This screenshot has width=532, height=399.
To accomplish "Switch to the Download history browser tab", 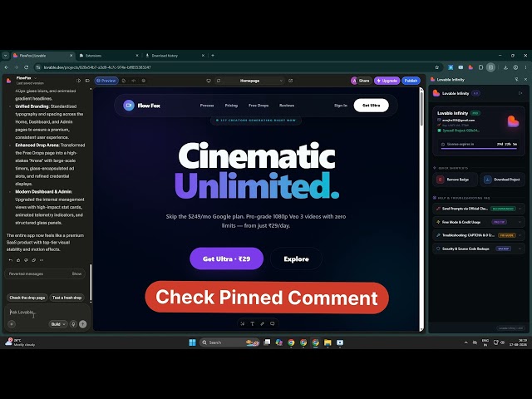I will [x=174, y=56].
